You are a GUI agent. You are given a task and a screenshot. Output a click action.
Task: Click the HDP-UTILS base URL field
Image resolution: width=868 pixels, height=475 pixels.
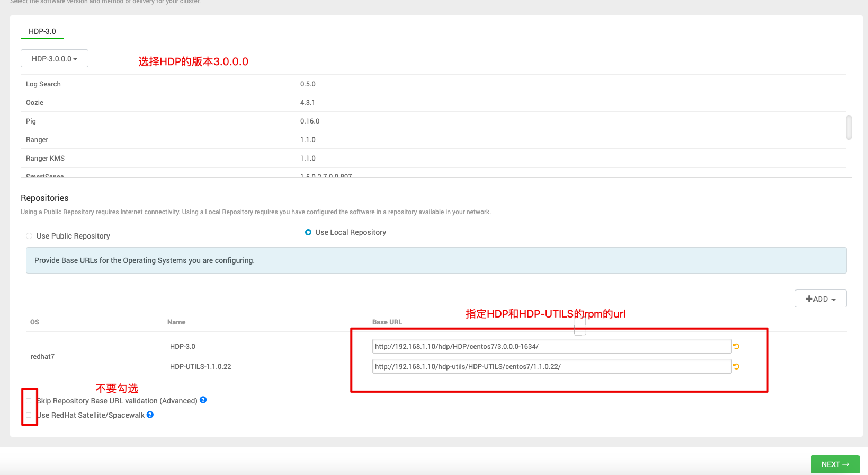pyautogui.click(x=552, y=366)
